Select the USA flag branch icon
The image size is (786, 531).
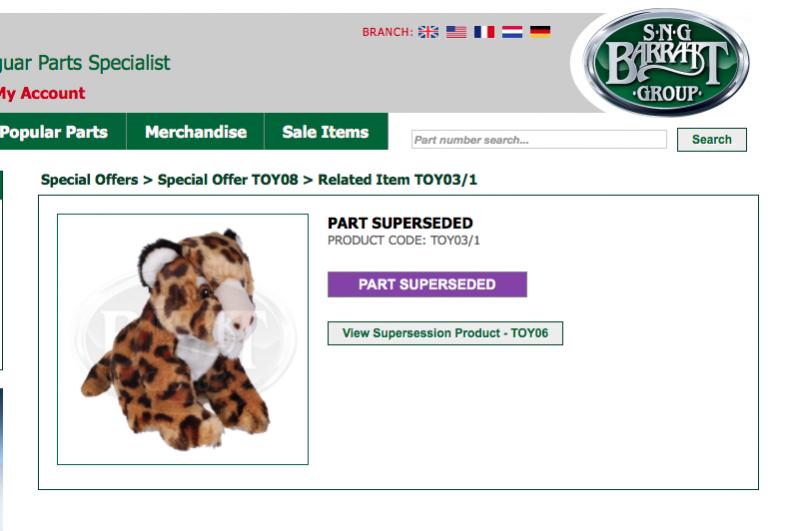click(x=456, y=32)
